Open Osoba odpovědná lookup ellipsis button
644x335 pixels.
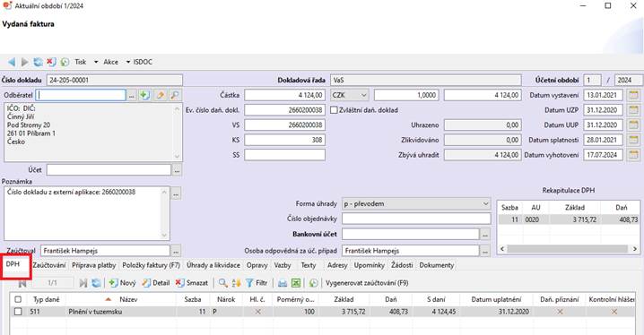point(485,251)
